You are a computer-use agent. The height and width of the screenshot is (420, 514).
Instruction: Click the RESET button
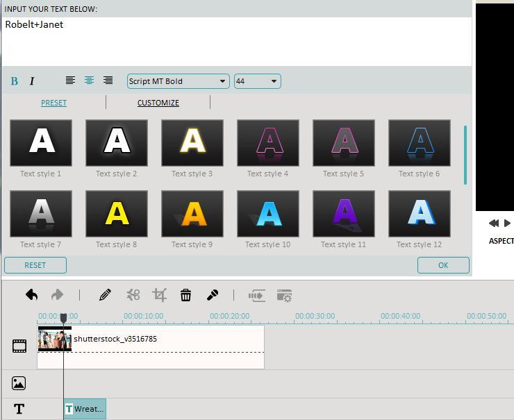point(35,265)
